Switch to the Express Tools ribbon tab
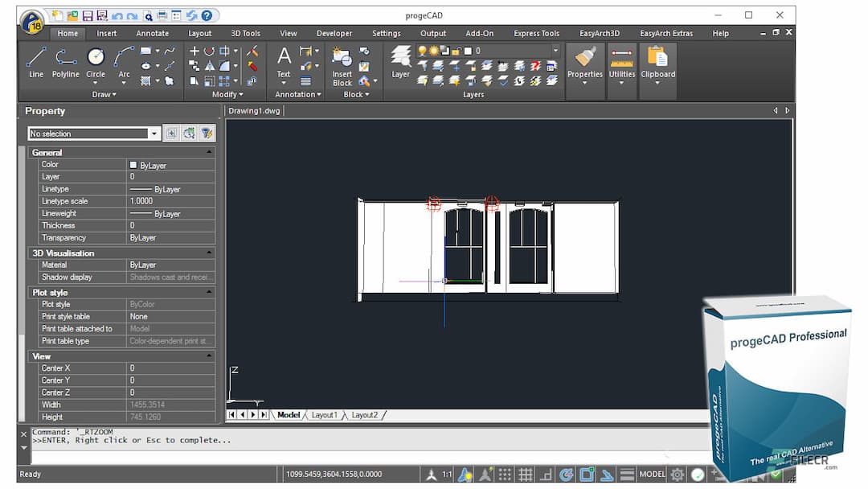Image resolution: width=868 pixels, height=489 pixels. coord(535,33)
